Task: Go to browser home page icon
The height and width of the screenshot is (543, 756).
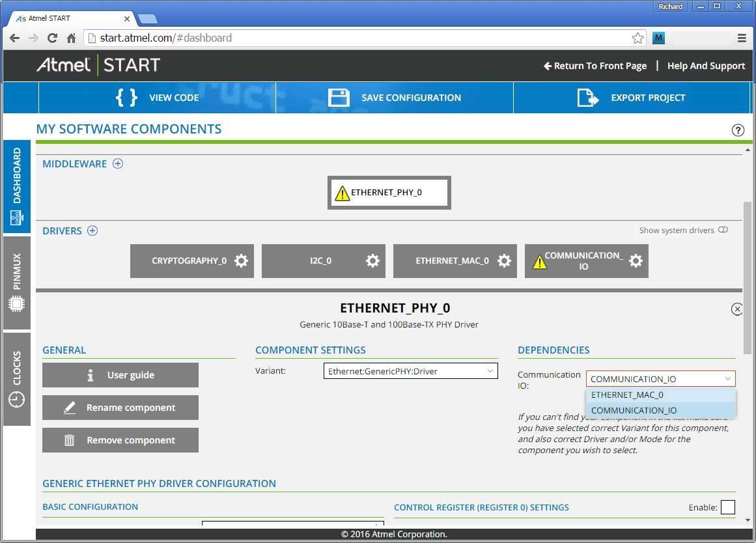Action: click(72, 38)
